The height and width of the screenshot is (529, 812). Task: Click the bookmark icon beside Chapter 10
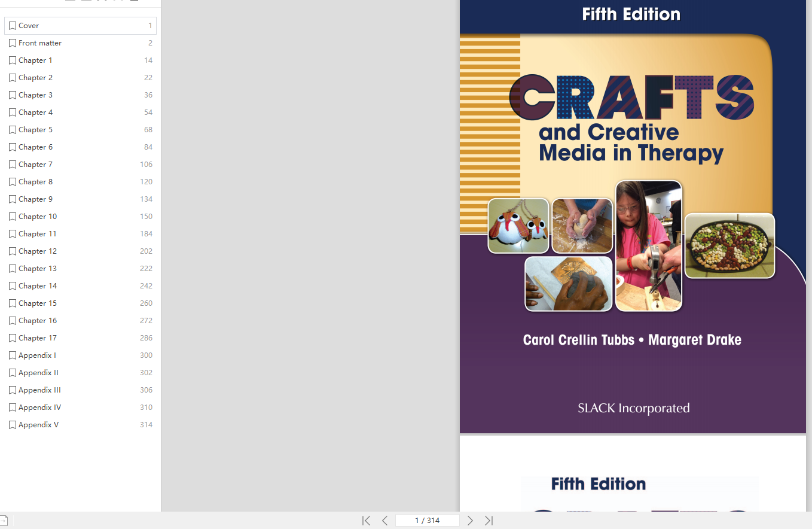click(x=13, y=217)
